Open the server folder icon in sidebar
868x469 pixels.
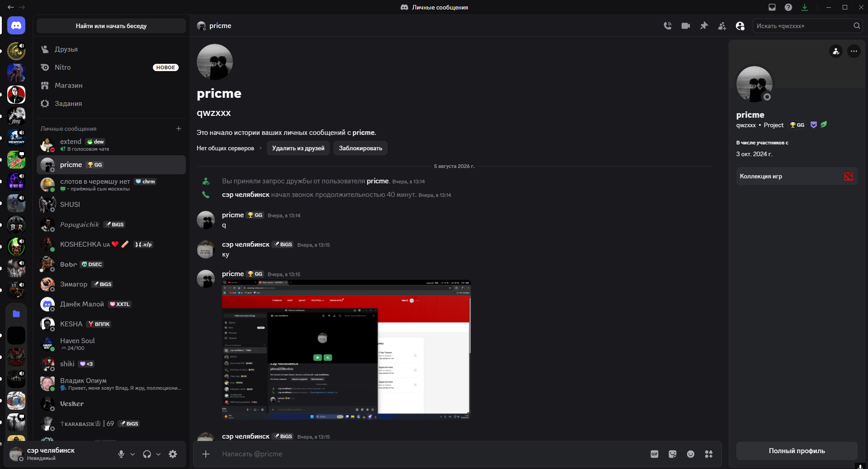pos(16,314)
